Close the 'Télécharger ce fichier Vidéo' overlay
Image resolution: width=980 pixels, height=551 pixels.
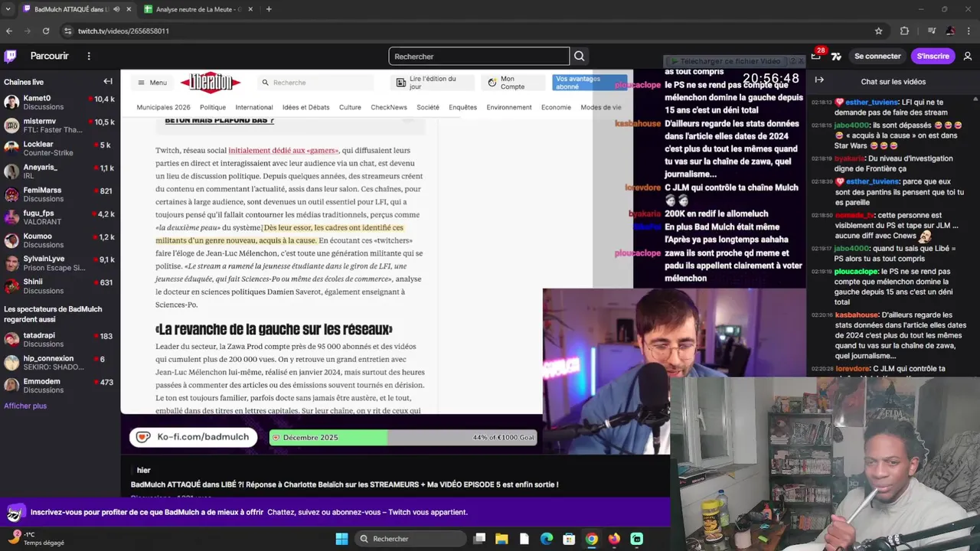(x=802, y=61)
